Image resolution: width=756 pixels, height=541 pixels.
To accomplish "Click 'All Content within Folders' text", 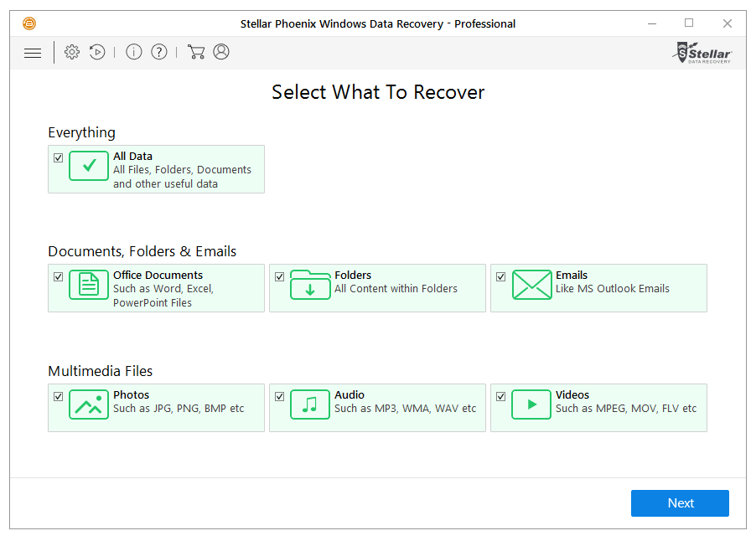I will (396, 289).
